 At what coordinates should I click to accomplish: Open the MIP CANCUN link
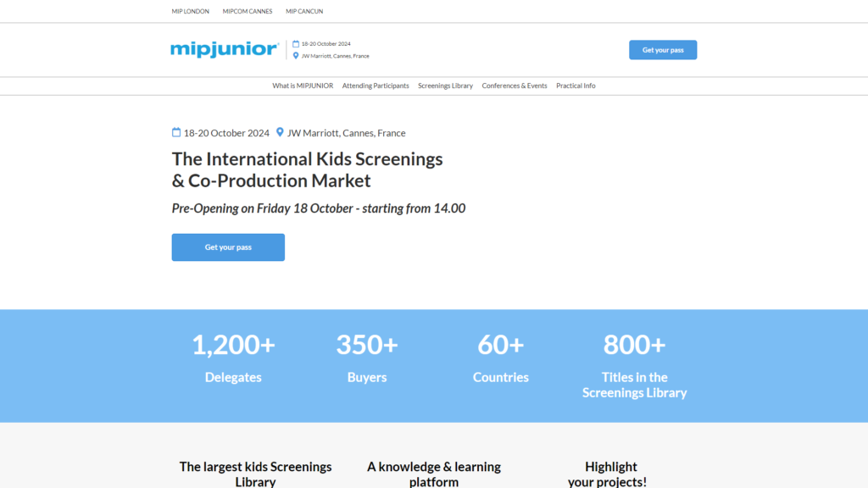pyautogui.click(x=304, y=11)
